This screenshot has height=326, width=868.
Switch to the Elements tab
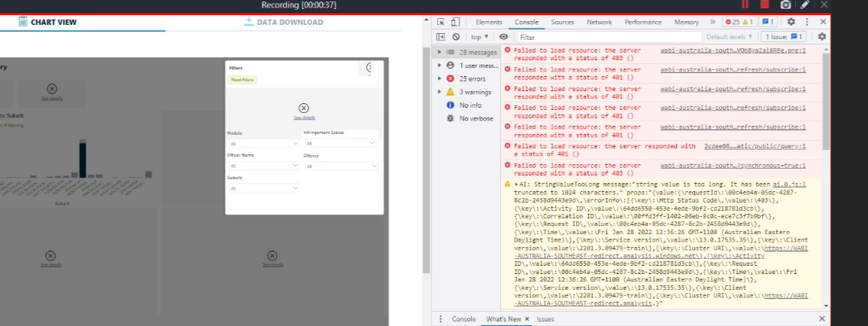[489, 22]
